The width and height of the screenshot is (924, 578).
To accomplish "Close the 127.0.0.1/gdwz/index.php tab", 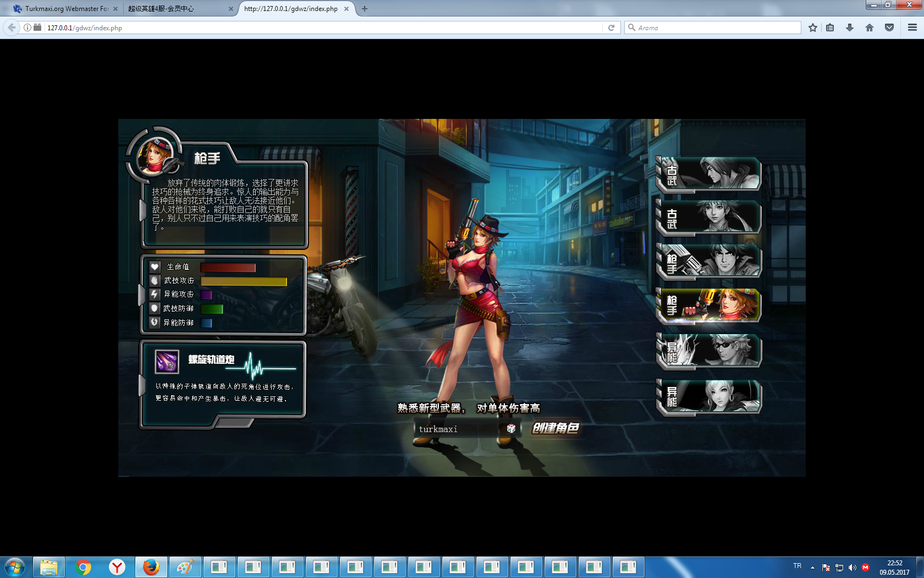I will [x=346, y=9].
